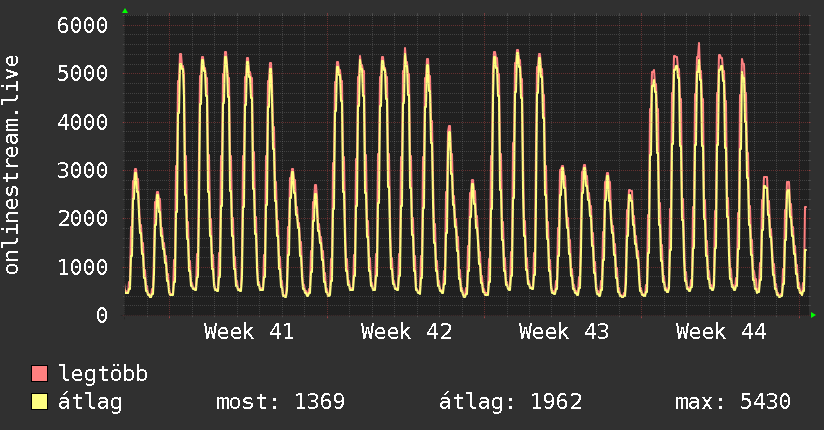Click the onlinestream.live vertical axis title

12,165
